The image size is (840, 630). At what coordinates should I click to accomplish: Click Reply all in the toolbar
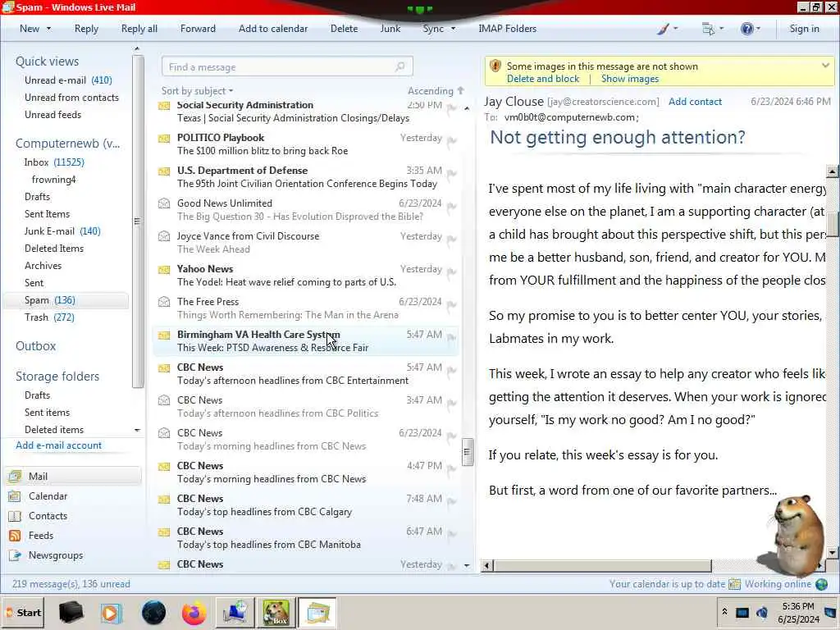(x=139, y=29)
